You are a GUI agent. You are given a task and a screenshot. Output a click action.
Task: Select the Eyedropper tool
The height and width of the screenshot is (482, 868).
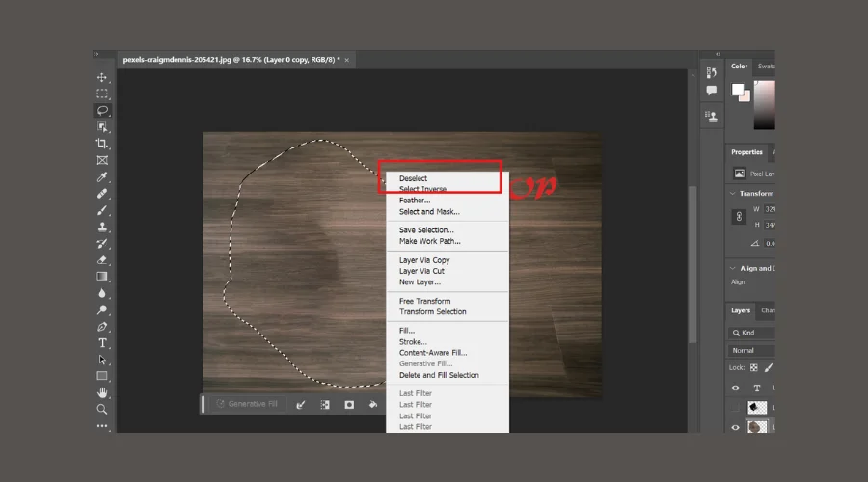102,177
